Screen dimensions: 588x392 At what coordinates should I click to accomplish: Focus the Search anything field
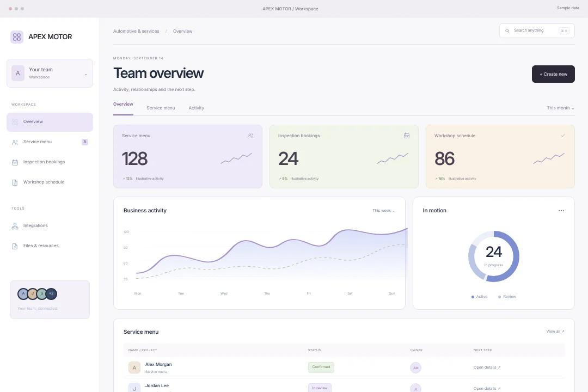point(537,30)
